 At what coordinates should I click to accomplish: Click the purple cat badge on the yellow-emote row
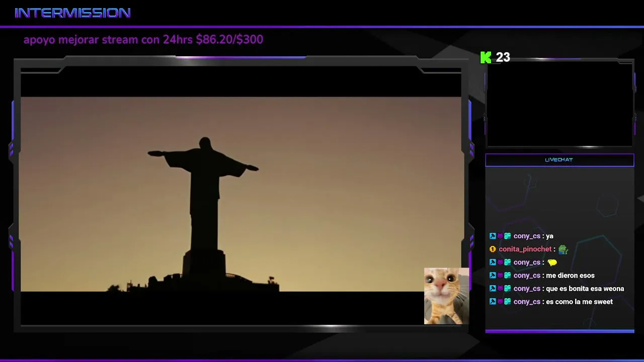tap(500, 262)
